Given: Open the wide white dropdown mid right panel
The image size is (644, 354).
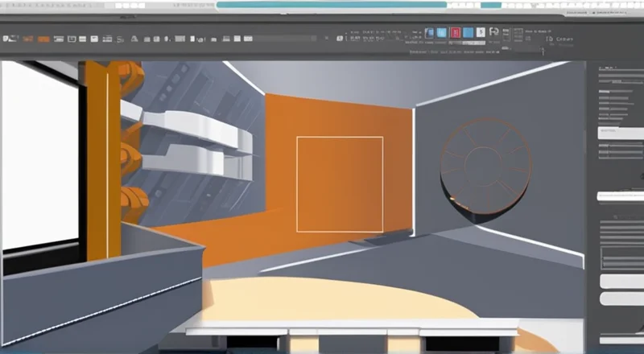Looking at the screenshot, I should tap(620, 196).
